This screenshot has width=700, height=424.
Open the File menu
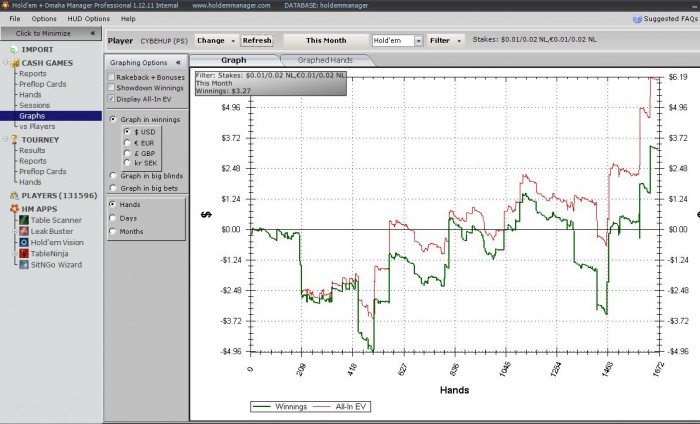pyautogui.click(x=15, y=19)
